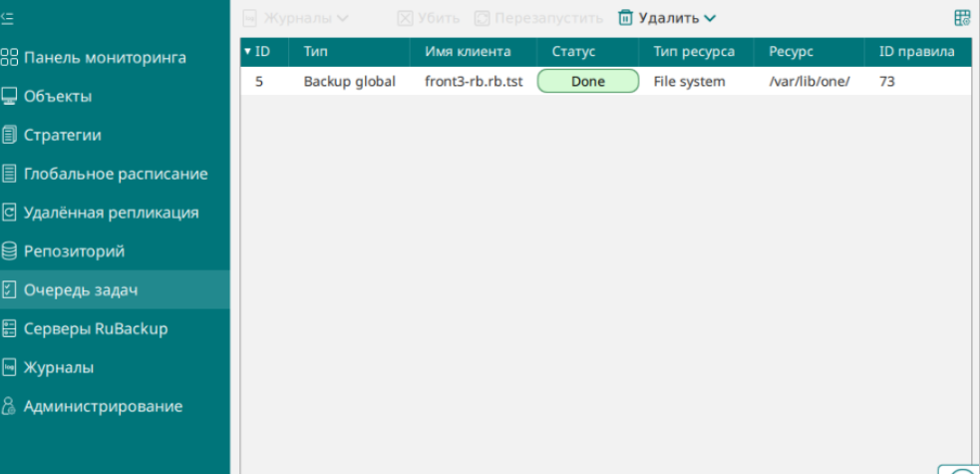Click the Удалённая репликация icon
The width and height of the screenshot is (980, 474).
pyautogui.click(x=9, y=213)
